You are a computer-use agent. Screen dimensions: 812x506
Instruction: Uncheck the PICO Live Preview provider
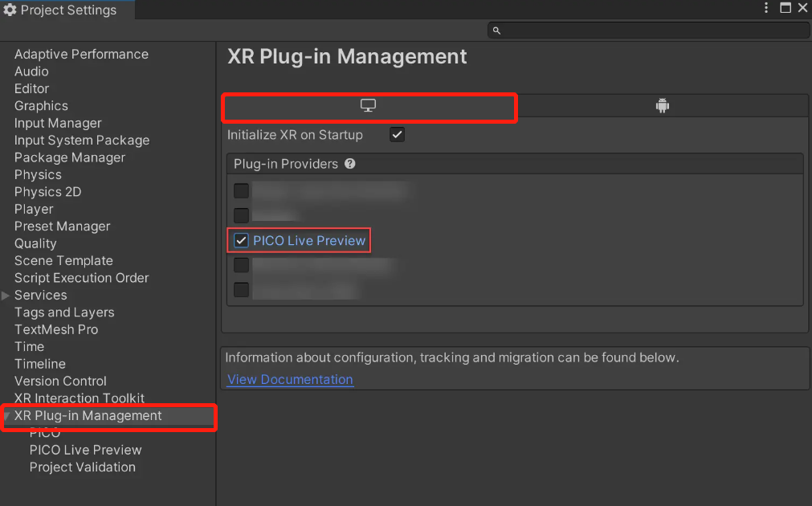241,240
